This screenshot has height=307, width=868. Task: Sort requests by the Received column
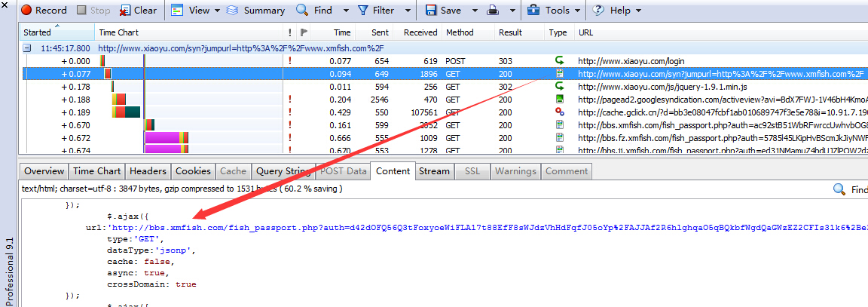click(420, 33)
